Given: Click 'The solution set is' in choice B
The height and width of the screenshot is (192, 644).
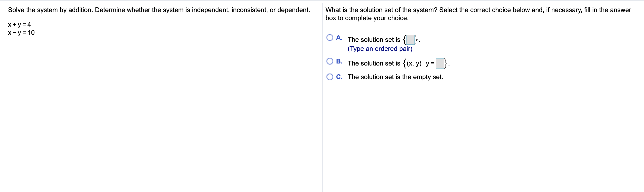Looking at the screenshot, I should click(374, 63).
